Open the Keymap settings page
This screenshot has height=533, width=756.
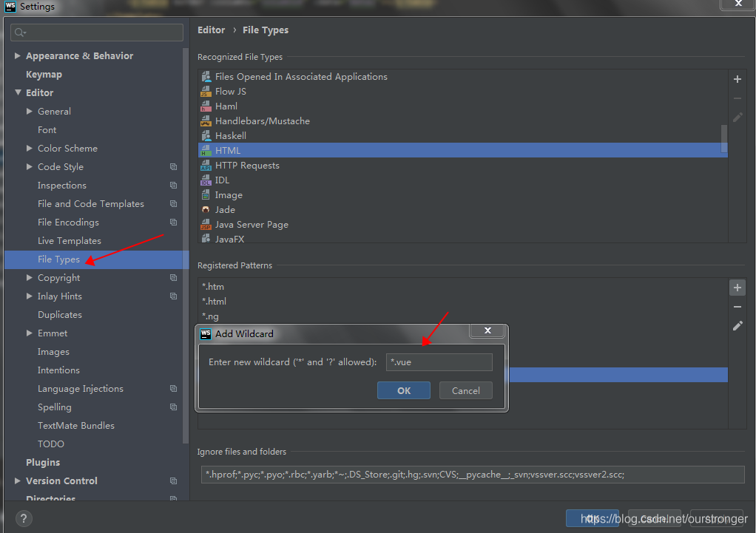pyautogui.click(x=44, y=74)
